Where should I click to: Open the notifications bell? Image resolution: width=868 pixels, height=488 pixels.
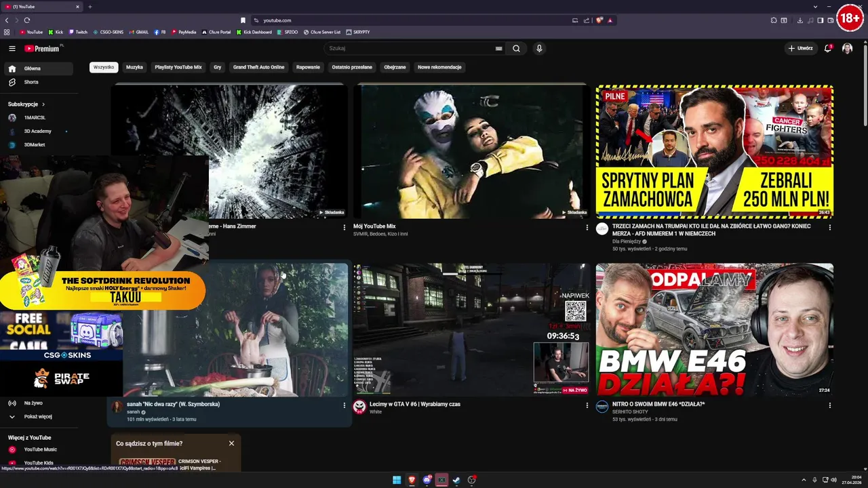point(828,48)
